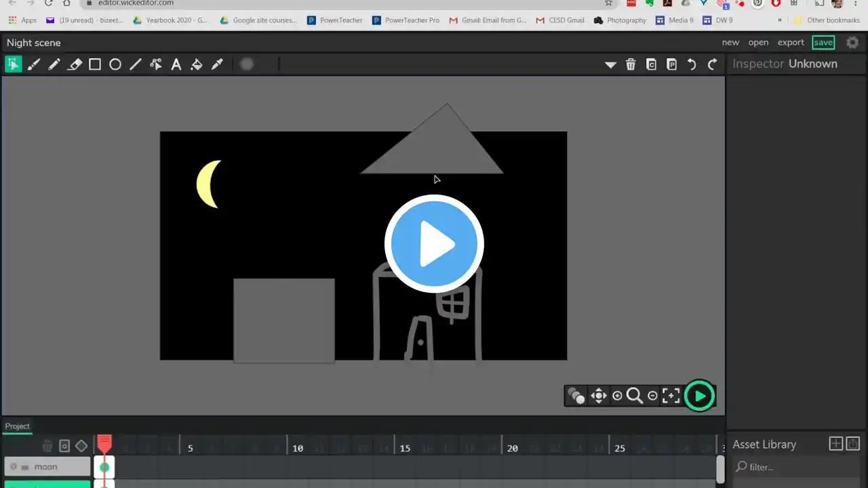Image resolution: width=868 pixels, height=488 pixels.
Task: Select the Brush tool in toolbar
Action: [x=34, y=64]
